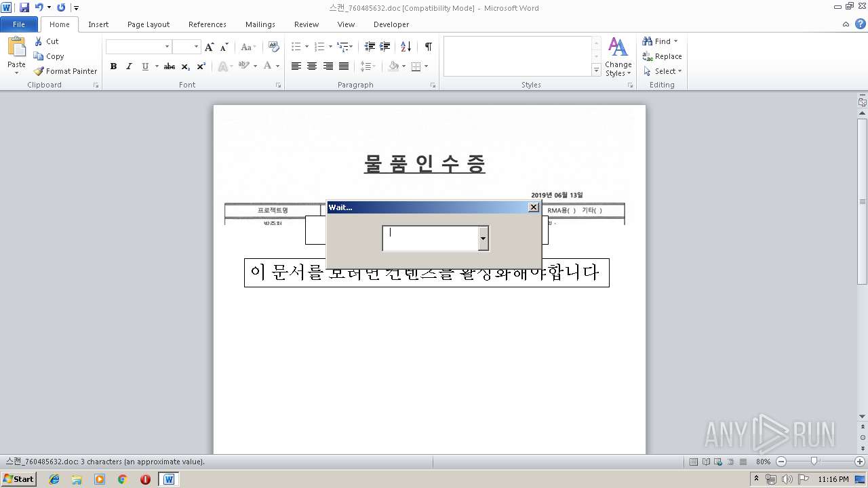Open the Windows Start button
The image size is (868, 488).
(x=18, y=479)
